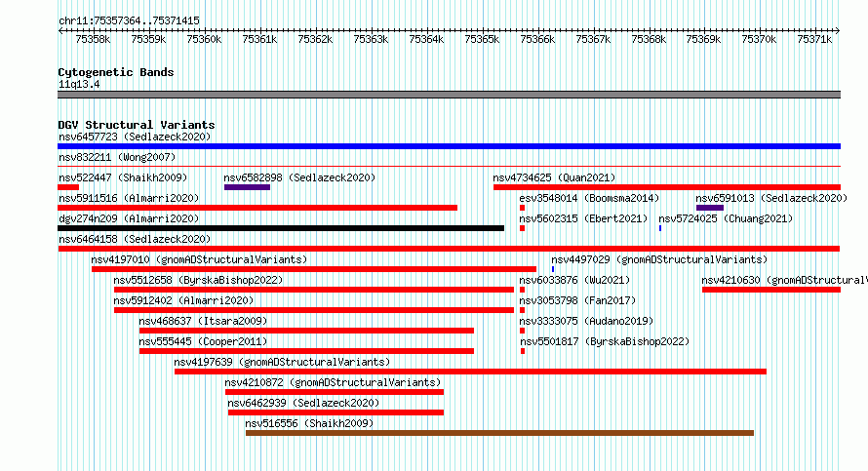Click the small red nsv3053798 marker
This screenshot has width=868, height=471.
[x=522, y=310]
